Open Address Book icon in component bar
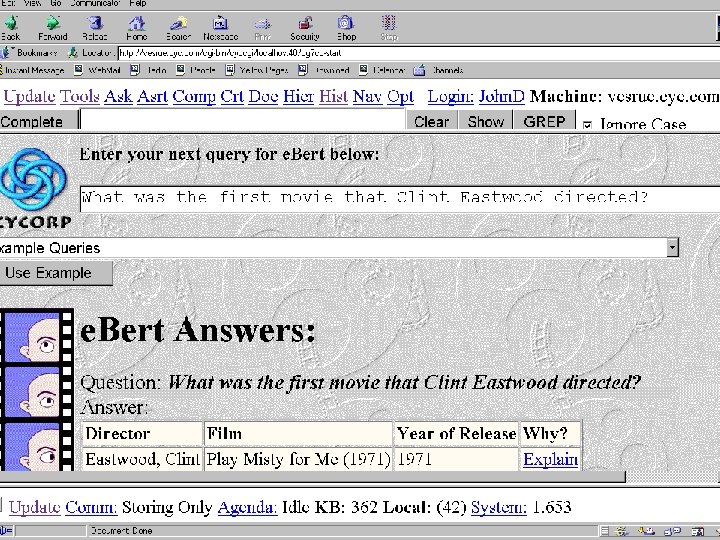Screen dimensions: 720x540 click(698, 531)
